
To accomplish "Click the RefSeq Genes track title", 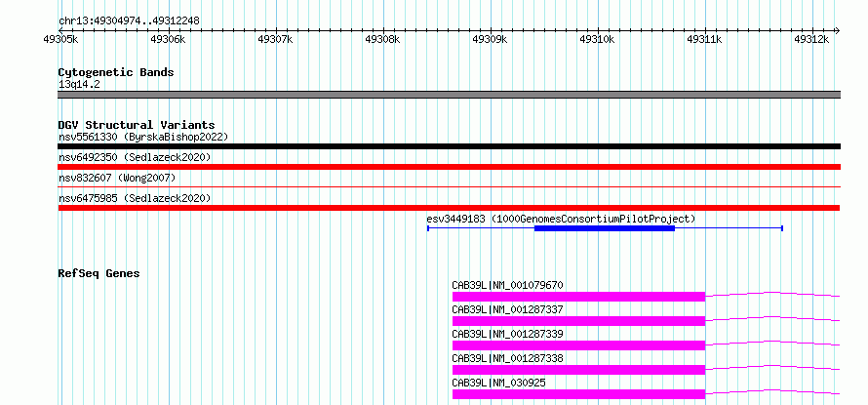I will point(99,273).
